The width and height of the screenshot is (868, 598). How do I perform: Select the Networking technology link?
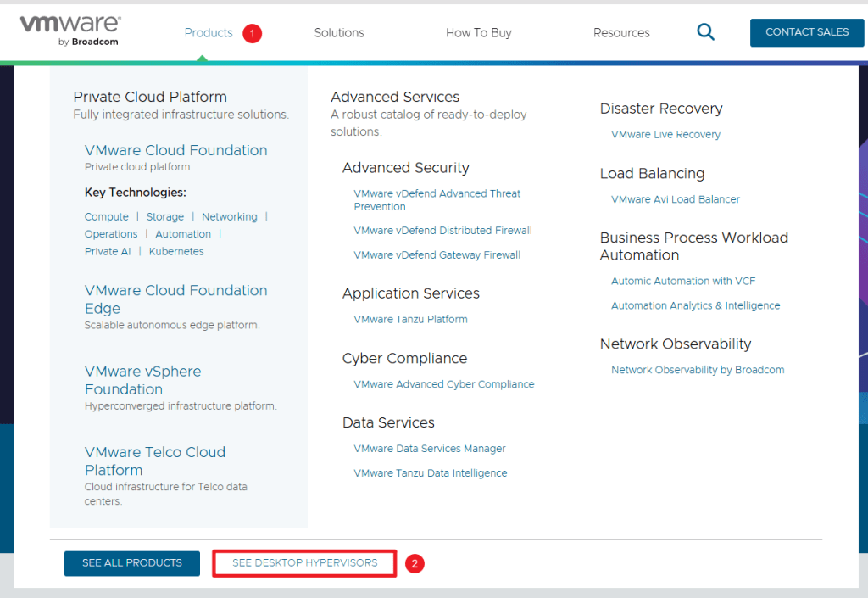(x=229, y=216)
